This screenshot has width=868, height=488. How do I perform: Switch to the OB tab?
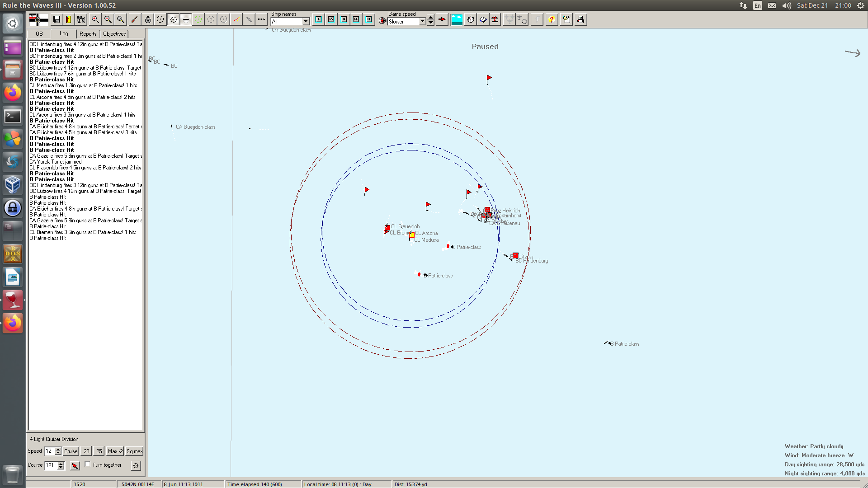[39, 34]
